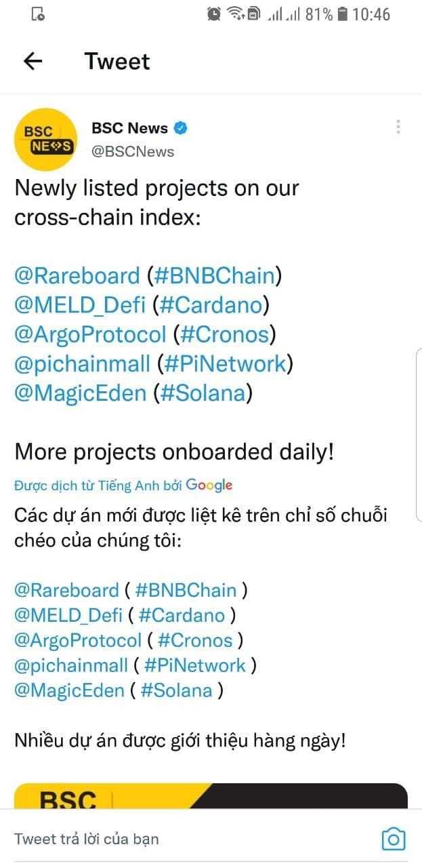Open #Solana hashtag in translated text
Screen dimensions: 422x868
(175, 690)
